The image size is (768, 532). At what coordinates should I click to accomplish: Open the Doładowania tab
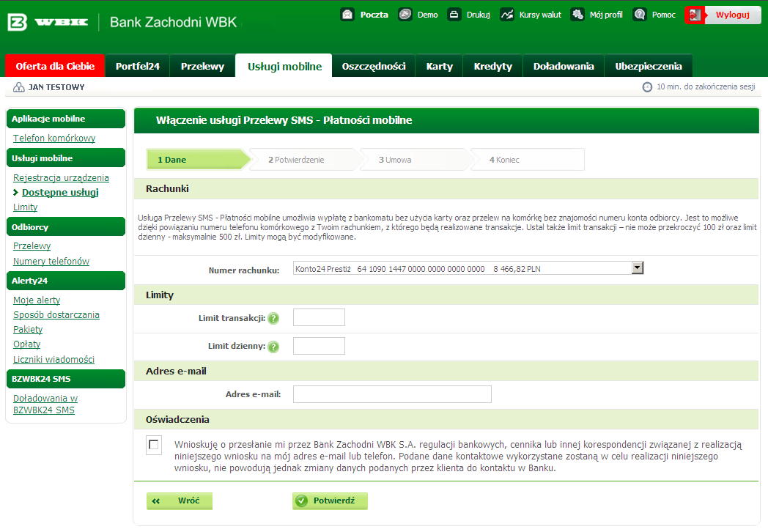point(564,66)
